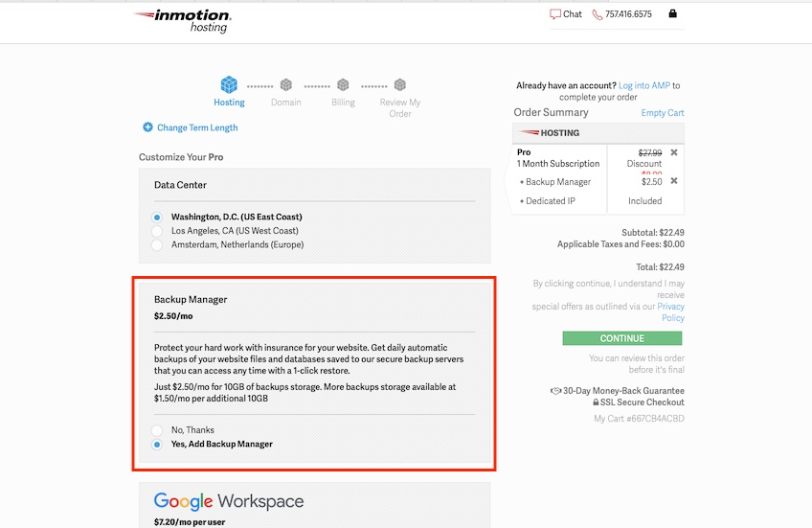The image size is (812, 528).
Task: Click the 1 Month Subscription text
Action: [558, 163]
